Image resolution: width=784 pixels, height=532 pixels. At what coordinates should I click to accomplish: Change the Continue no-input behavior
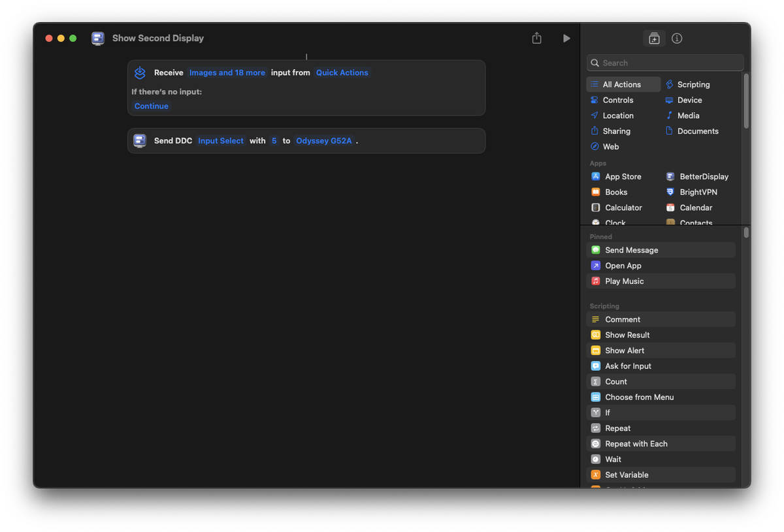click(x=152, y=106)
